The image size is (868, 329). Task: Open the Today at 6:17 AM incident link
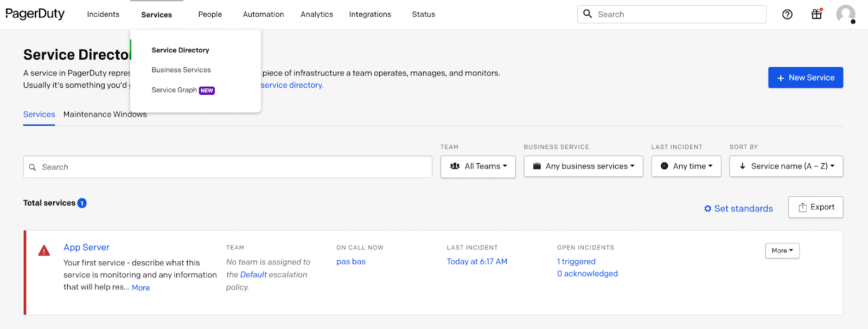pos(477,262)
